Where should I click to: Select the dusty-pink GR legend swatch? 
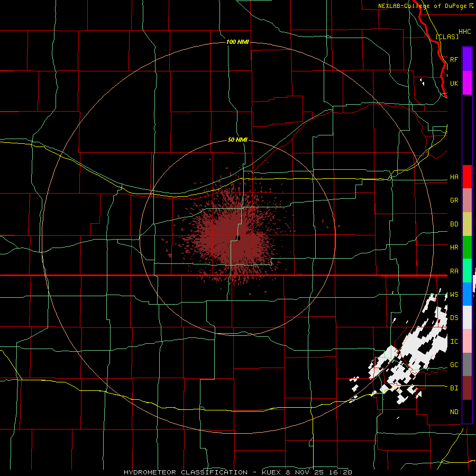[x=467, y=200]
